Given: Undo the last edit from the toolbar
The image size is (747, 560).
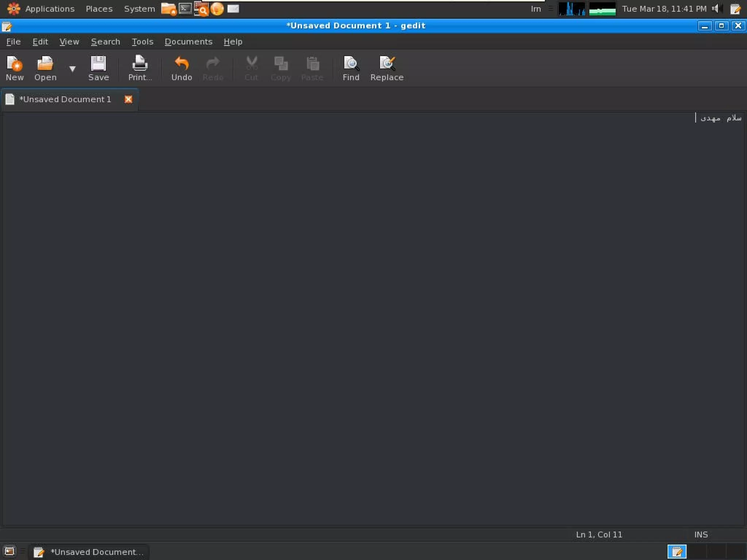Looking at the screenshot, I should [182, 68].
